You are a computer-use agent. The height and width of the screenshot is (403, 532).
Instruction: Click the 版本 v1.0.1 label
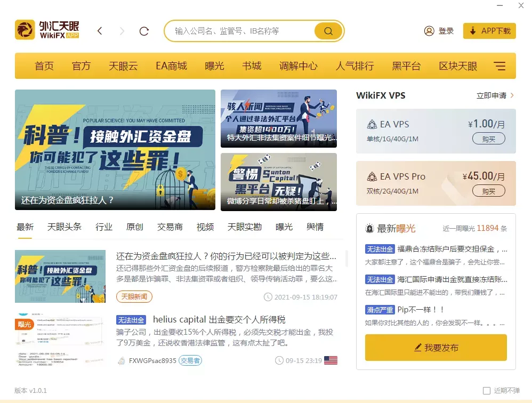point(30,390)
